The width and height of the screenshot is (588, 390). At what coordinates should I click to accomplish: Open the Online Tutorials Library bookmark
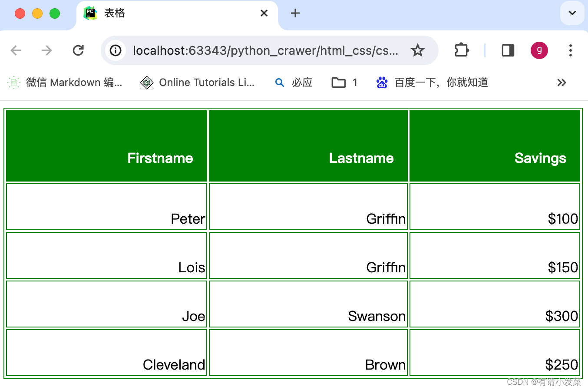198,83
